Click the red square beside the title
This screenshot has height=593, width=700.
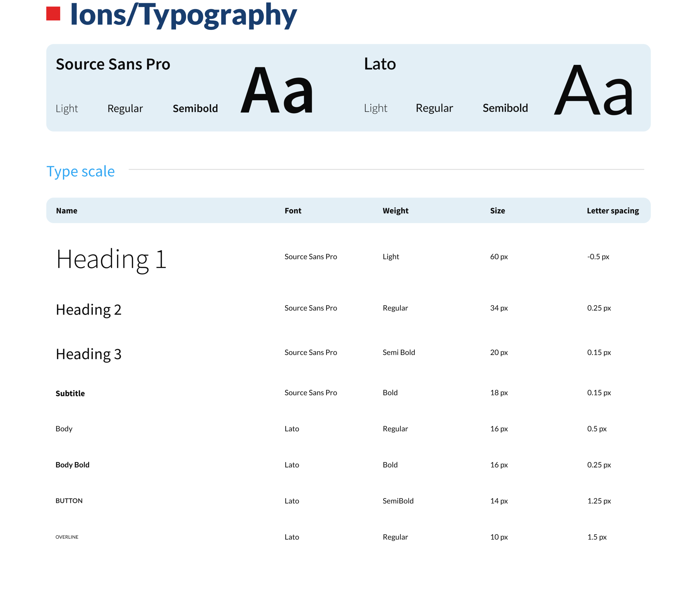[53, 14]
